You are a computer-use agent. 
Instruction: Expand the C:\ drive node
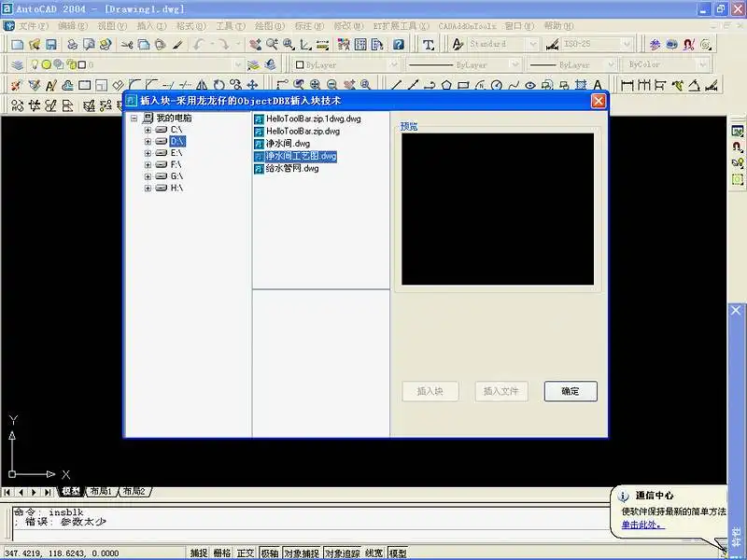pyautogui.click(x=148, y=130)
